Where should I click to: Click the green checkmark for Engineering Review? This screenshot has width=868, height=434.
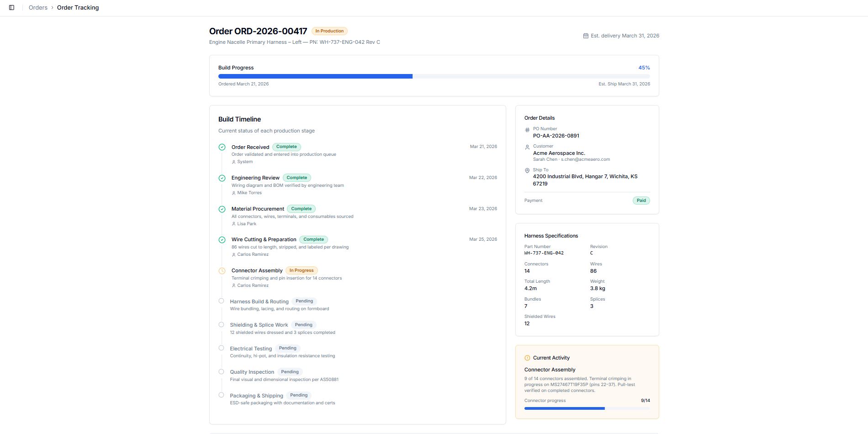(x=222, y=178)
